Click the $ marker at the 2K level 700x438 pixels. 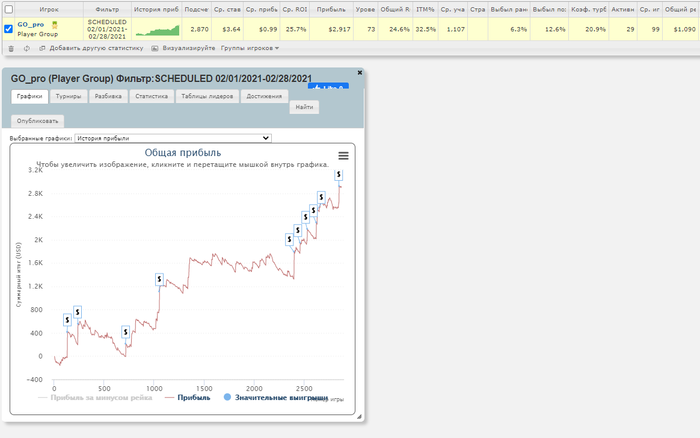289,239
